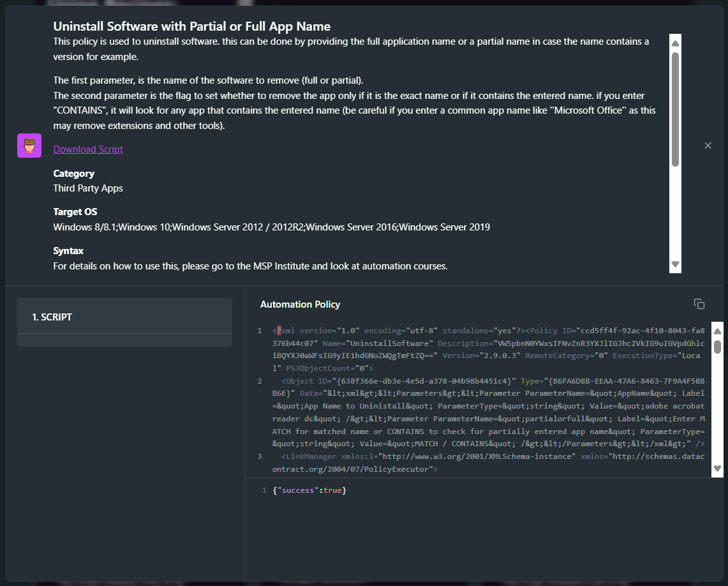Click the description panel scrollbar thumb
The height and width of the screenshot is (586, 728).
pyautogui.click(x=675, y=109)
